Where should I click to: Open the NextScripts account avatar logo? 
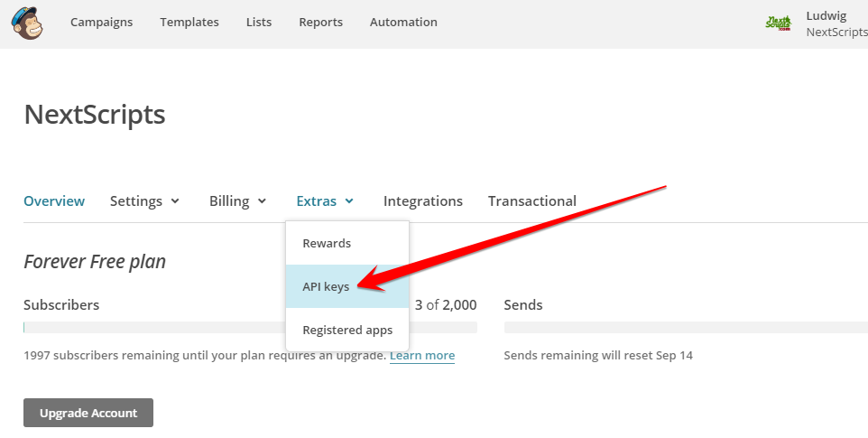coord(779,23)
